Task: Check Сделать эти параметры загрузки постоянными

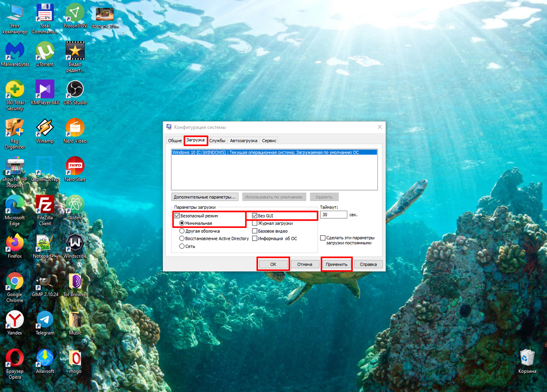Action: pos(323,238)
